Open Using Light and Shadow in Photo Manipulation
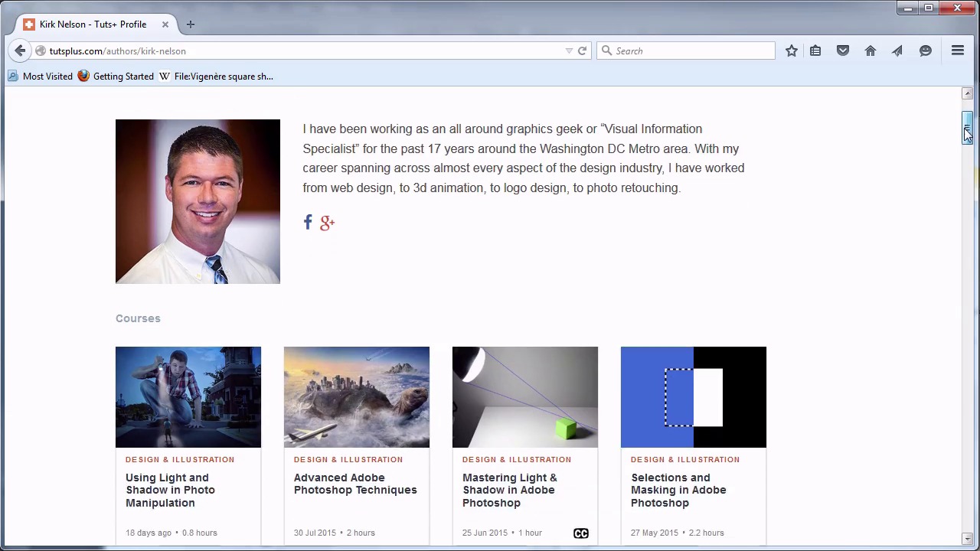This screenshot has height=551, width=980. [170, 490]
